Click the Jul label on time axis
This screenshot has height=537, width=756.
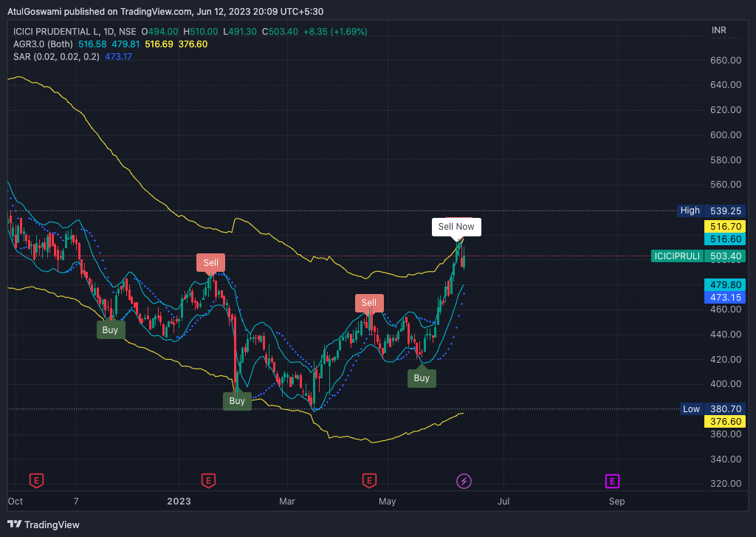pyautogui.click(x=504, y=502)
